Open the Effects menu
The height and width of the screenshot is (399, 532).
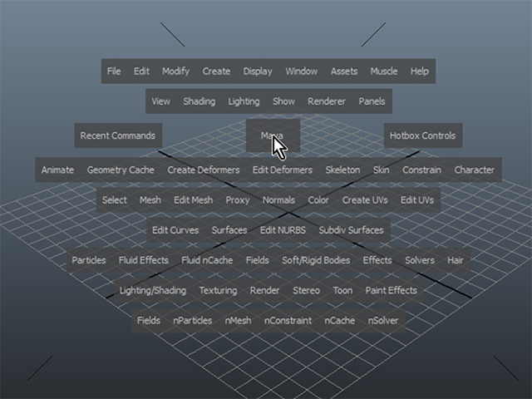pos(377,260)
